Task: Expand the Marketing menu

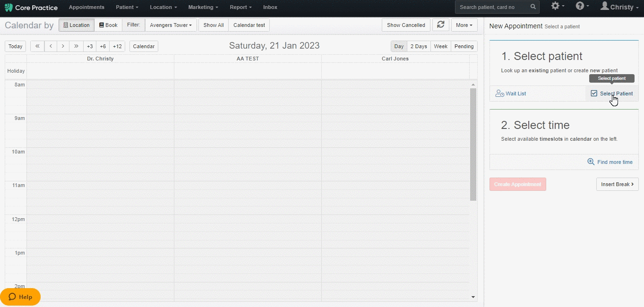Action: [x=203, y=7]
